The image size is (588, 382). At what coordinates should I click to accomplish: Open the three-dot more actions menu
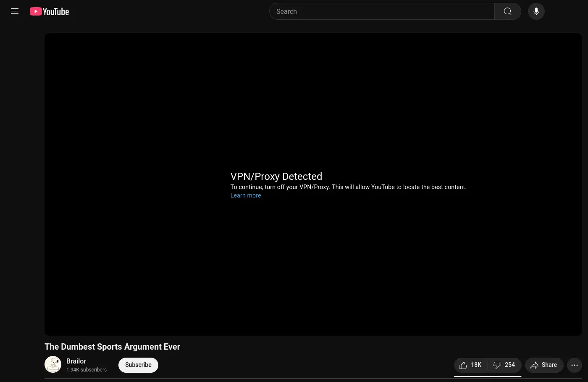pyautogui.click(x=574, y=365)
